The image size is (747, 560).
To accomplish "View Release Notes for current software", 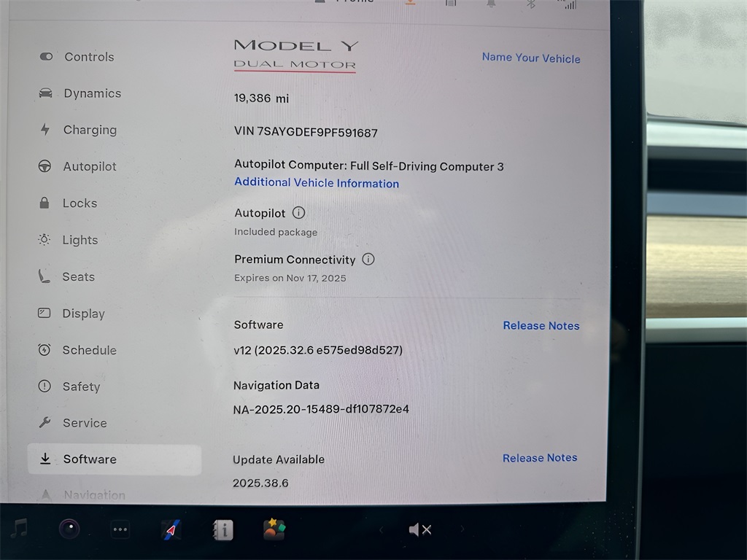I will click(541, 326).
